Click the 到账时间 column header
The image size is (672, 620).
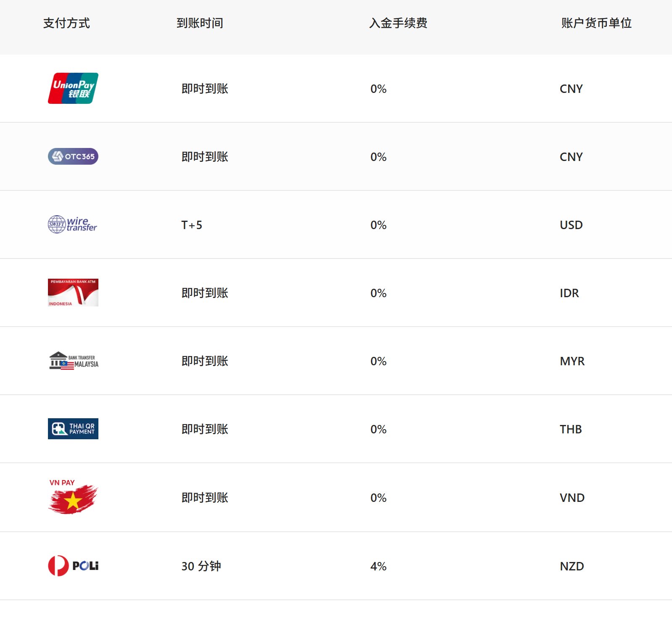tap(200, 23)
